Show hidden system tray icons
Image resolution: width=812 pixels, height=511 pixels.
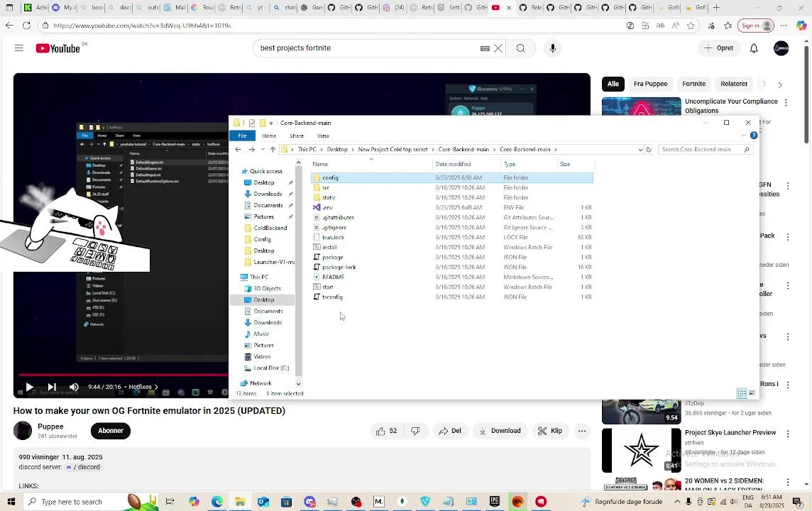tap(677, 501)
